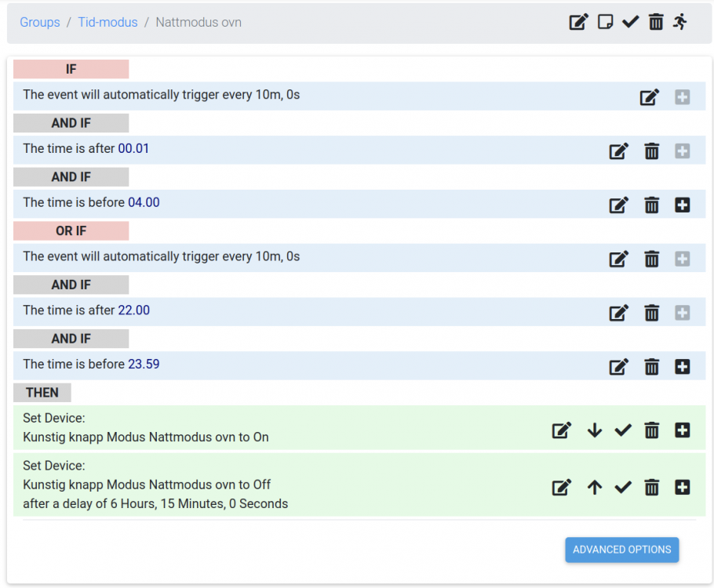Click the note icon in header toolbar
This screenshot has width=714, height=588.
(605, 22)
